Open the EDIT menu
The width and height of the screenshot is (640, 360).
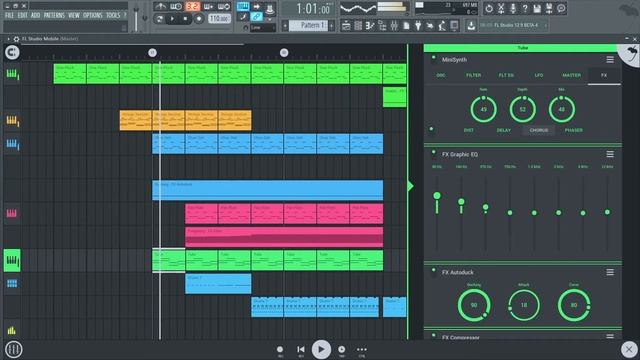22,16
